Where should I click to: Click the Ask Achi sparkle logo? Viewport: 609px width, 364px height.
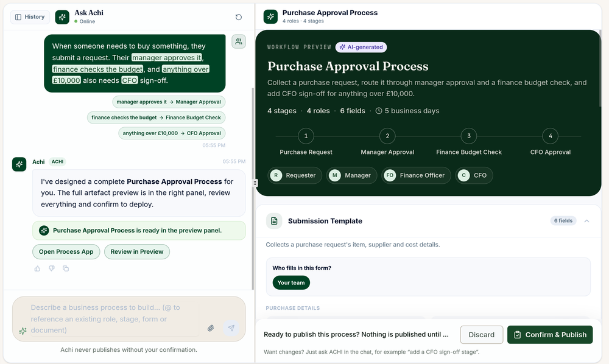point(62,17)
